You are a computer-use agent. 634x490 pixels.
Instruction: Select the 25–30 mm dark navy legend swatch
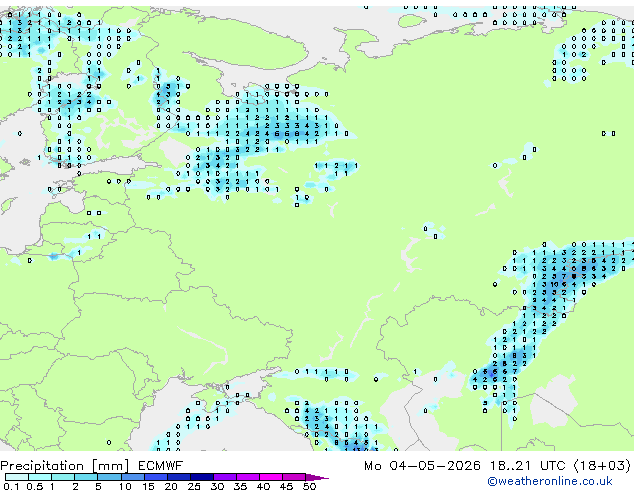click(202, 477)
